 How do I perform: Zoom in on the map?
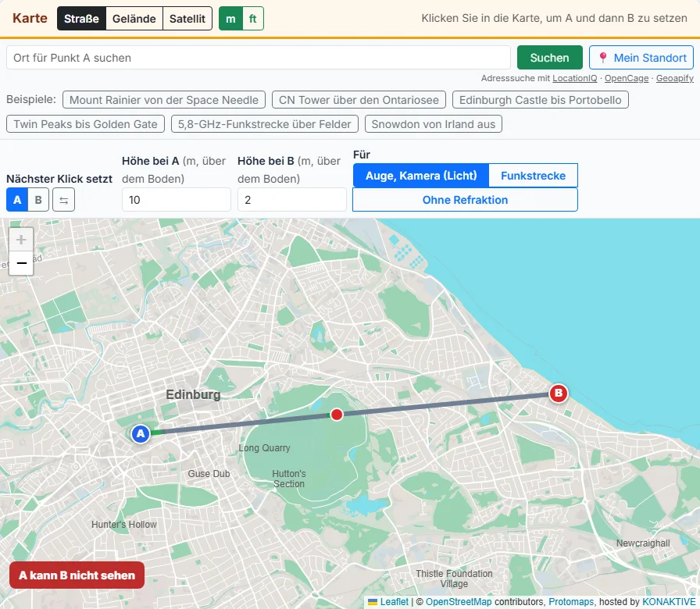pyautogui.click(x=21, y=240)
